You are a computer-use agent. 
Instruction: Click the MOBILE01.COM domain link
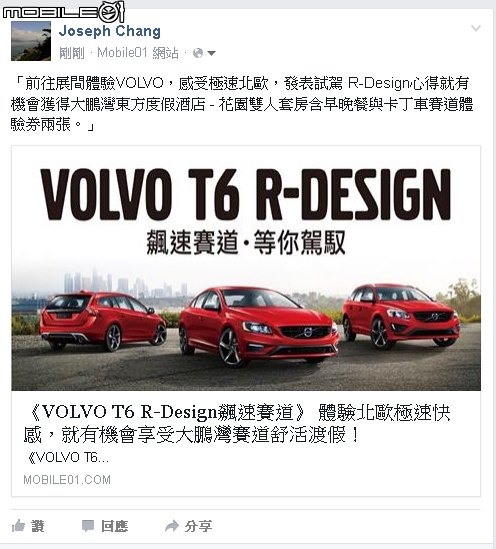point(67,479)
